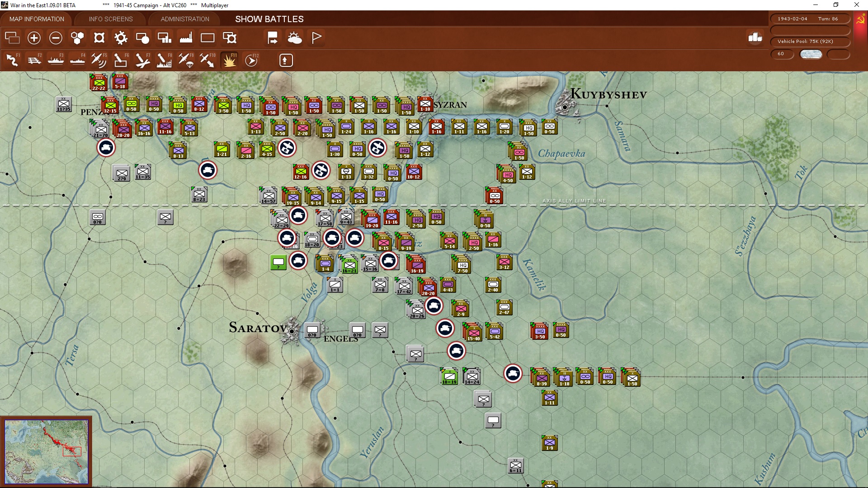This screenshot has width=868, height=488.
Task: Click the Vehicle Pool status field
Action: click(810, 42)
